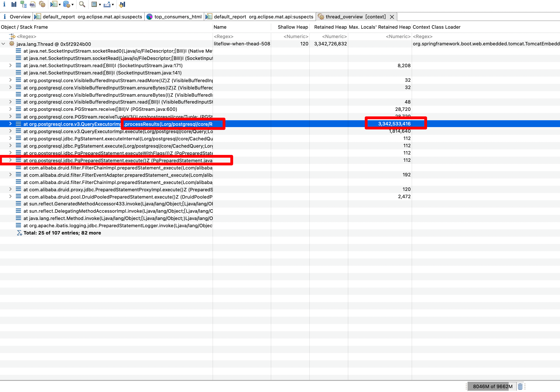Screen dimensions: 560x392
Task: Open the Histogram view from the toolbar
Action: 14,4
